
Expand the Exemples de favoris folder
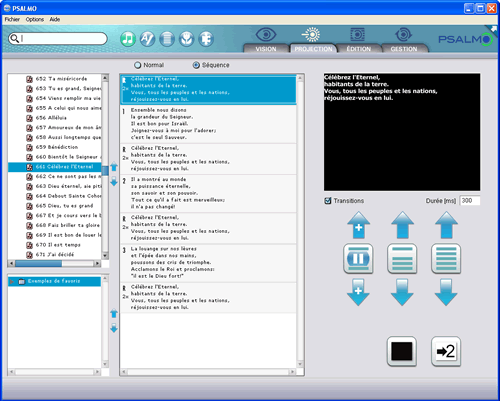(x=12, y=282)
